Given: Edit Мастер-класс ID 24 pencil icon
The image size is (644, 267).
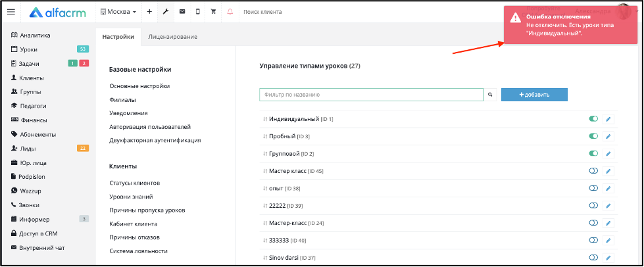Looking at the screenshot, I should (608, 223).
